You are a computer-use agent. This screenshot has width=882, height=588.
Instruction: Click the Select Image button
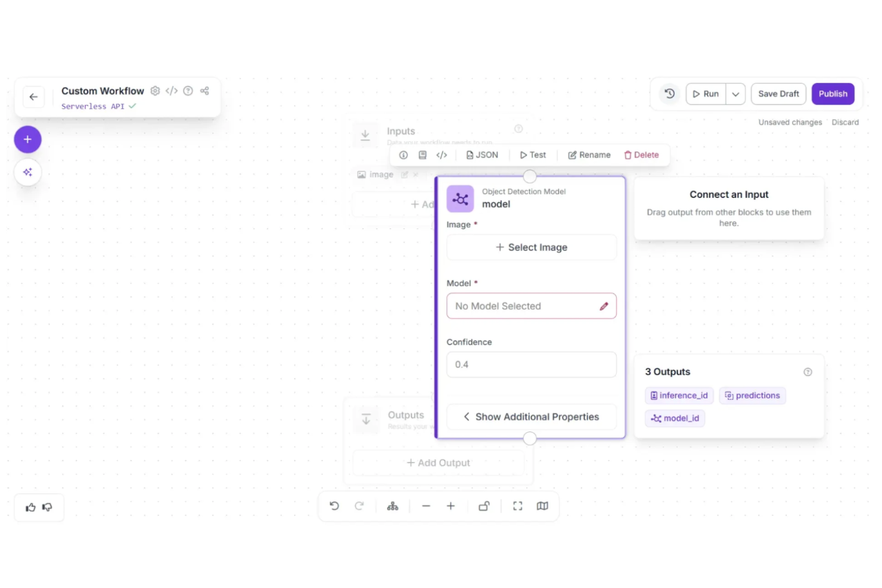[531, 247]
